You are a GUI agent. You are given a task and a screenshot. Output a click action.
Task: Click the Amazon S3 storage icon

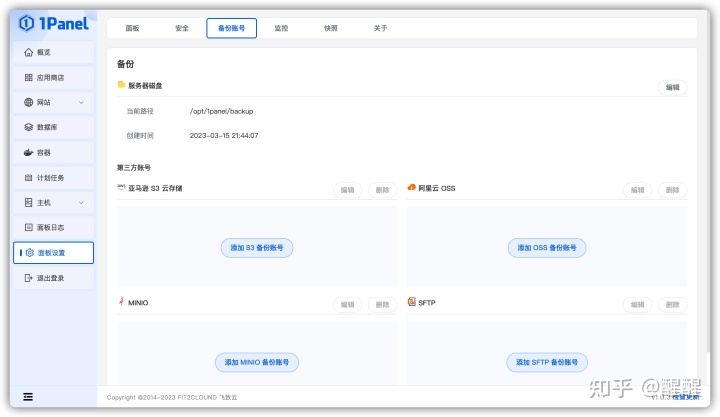(x=121, y=188)
